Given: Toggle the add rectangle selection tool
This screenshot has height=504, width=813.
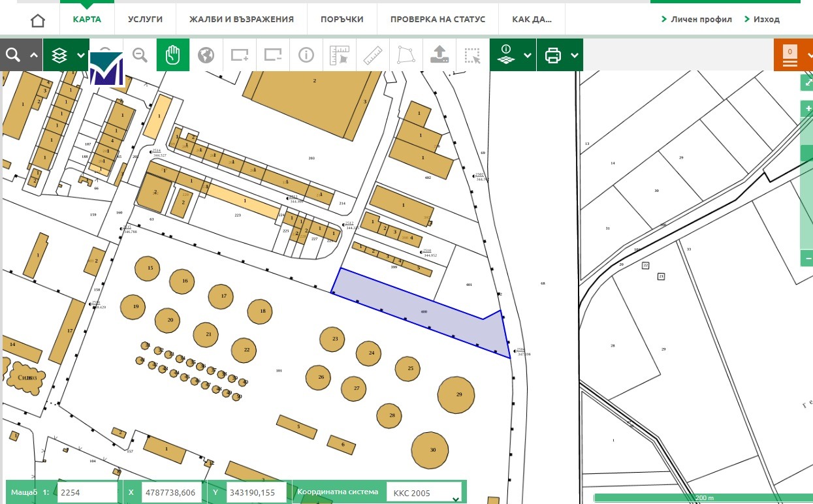Looking at the screenshot, I should [x=240, y=55].
